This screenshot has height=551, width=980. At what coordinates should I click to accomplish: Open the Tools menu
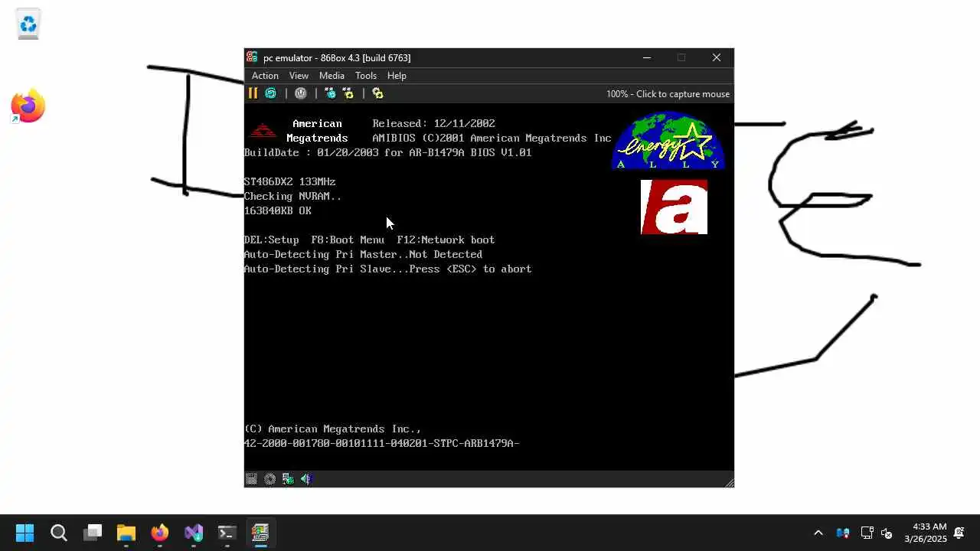pyautogui.click(x=366, y=76)
